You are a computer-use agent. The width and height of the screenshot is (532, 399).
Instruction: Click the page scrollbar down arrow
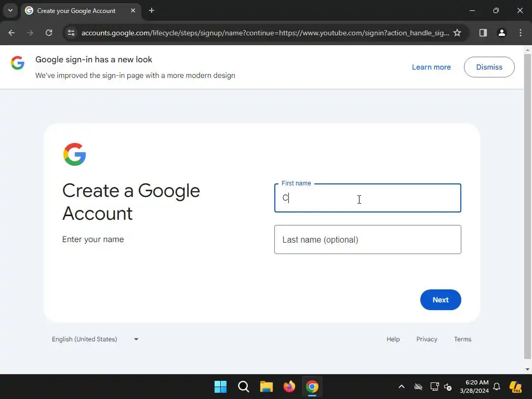527,369
